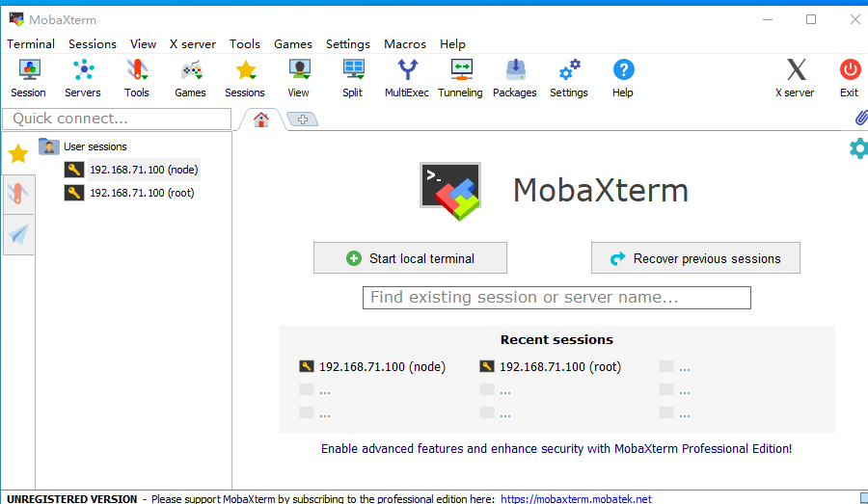Click Start local terminal button
The height and width of the screenshot is (504, 868).
[410, 258]
